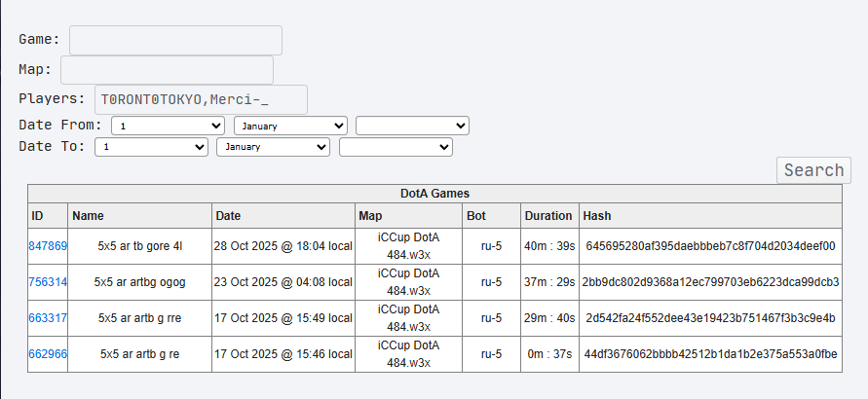Click the Date column header
Screen dimensions: 868x399
[x=228, y=215]
